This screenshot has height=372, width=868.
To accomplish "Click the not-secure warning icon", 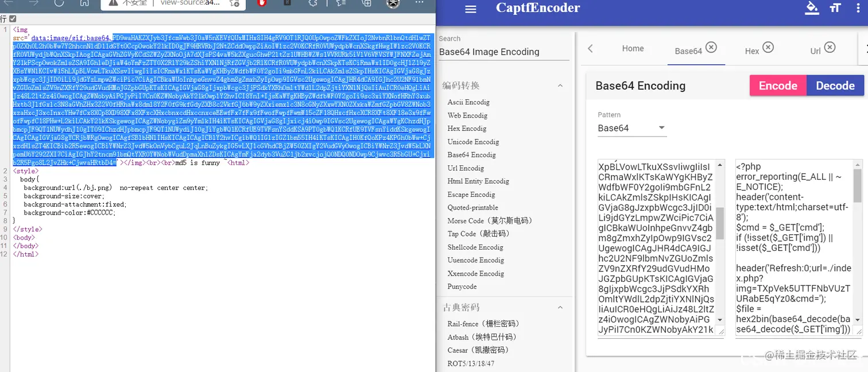I will click(113, 3).
